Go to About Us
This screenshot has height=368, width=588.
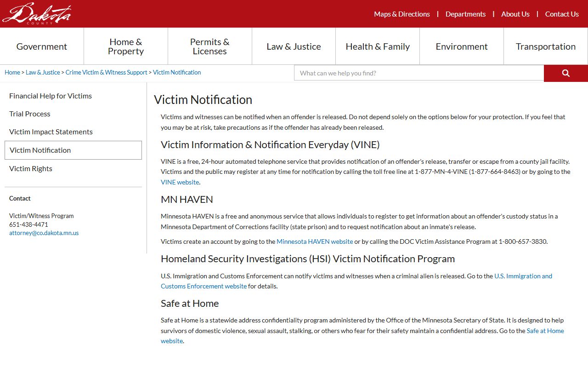515,14
